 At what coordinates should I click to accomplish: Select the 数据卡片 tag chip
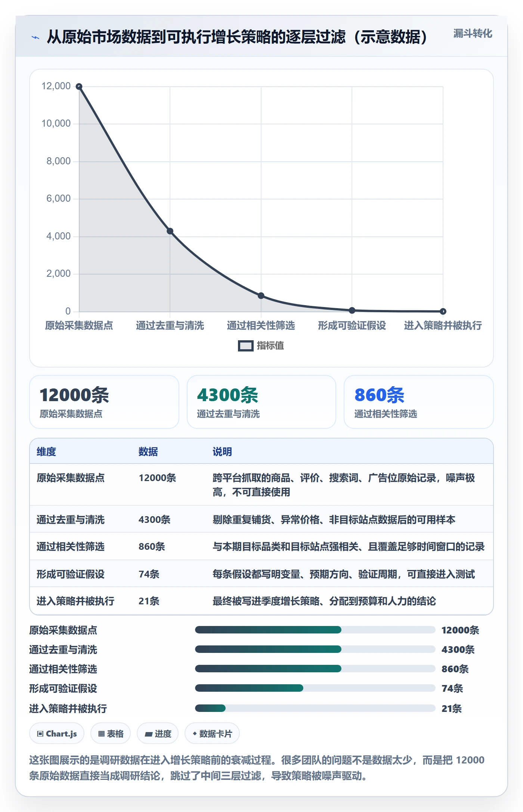click(212, 734)
